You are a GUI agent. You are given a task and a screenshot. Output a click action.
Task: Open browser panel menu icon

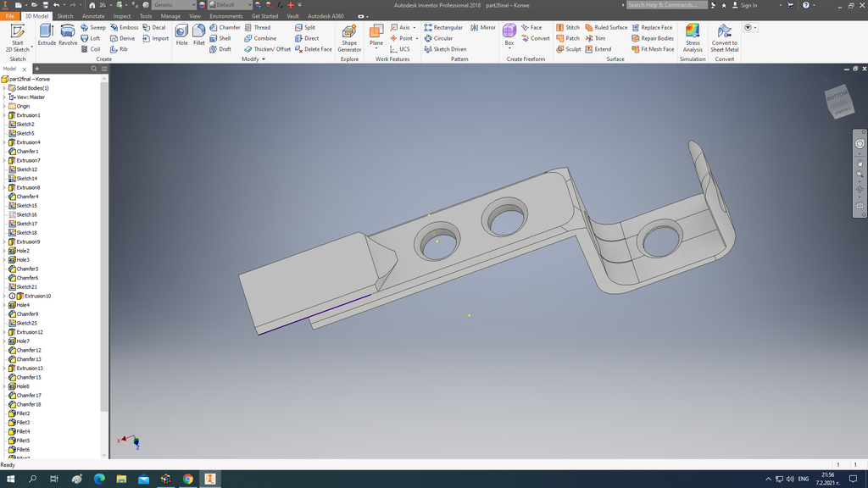(x=104, y=69)
